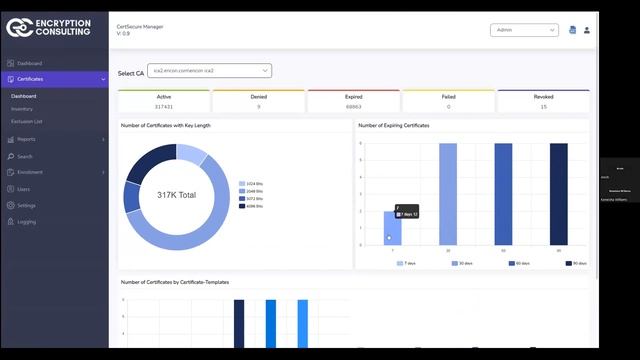Click the 7 days bar in expiring chart

pos(392,228)
